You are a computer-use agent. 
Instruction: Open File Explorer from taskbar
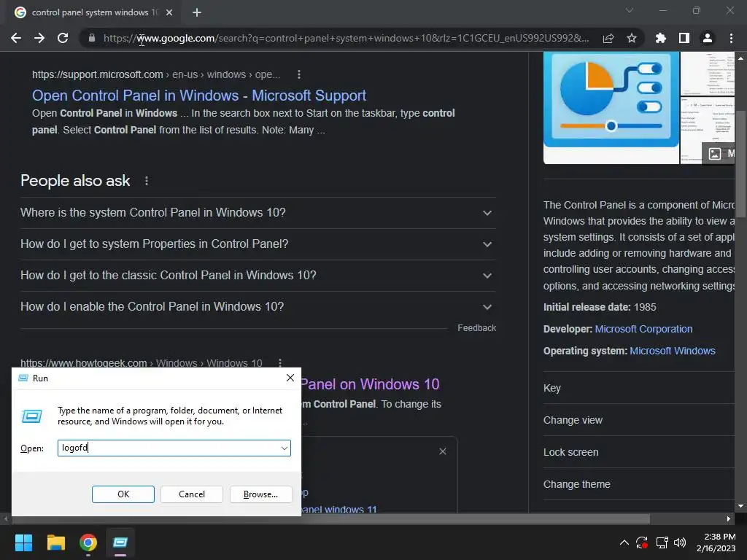[x=55, y=542]
